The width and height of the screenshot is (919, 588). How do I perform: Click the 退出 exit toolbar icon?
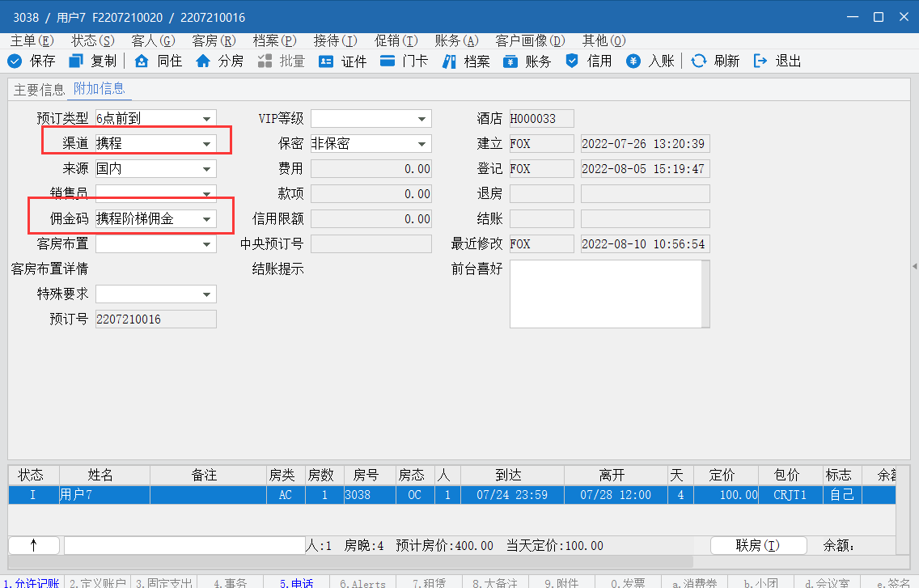coord(760,61)
